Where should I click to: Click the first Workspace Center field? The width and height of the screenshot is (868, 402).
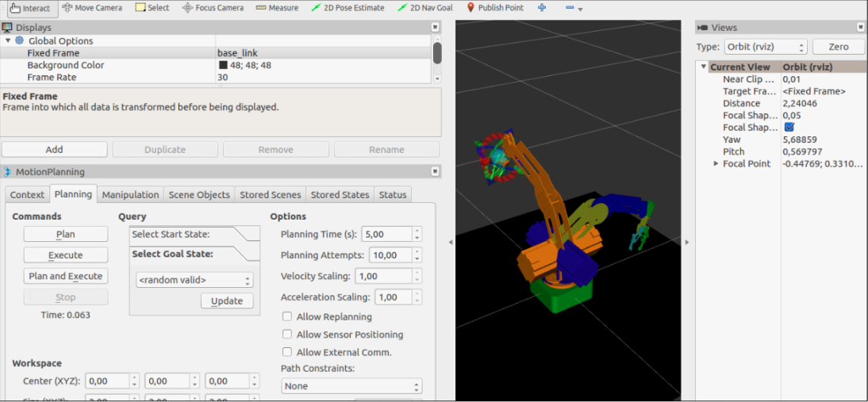coord(107,381)
